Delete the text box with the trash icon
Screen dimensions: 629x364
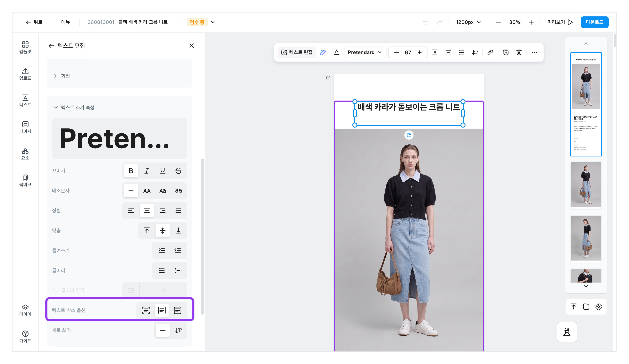pyautogui.click(x=519, y=52)
